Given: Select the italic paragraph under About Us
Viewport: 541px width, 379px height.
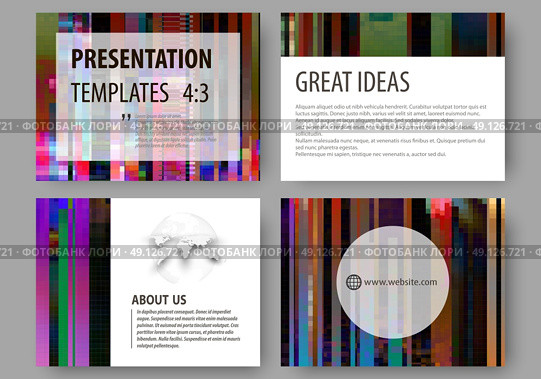Looking at the screenshot, I should pos(188,329).
